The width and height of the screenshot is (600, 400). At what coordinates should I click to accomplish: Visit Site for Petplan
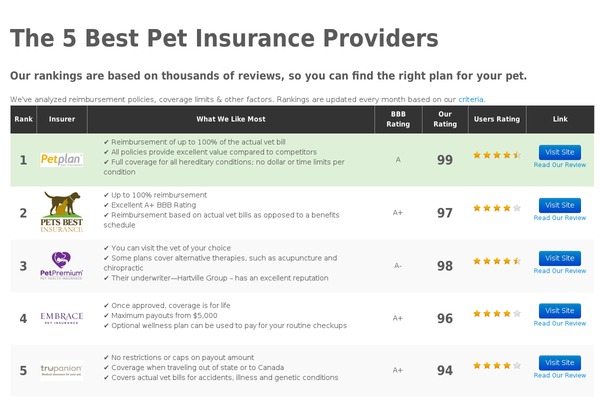point(560,152)
